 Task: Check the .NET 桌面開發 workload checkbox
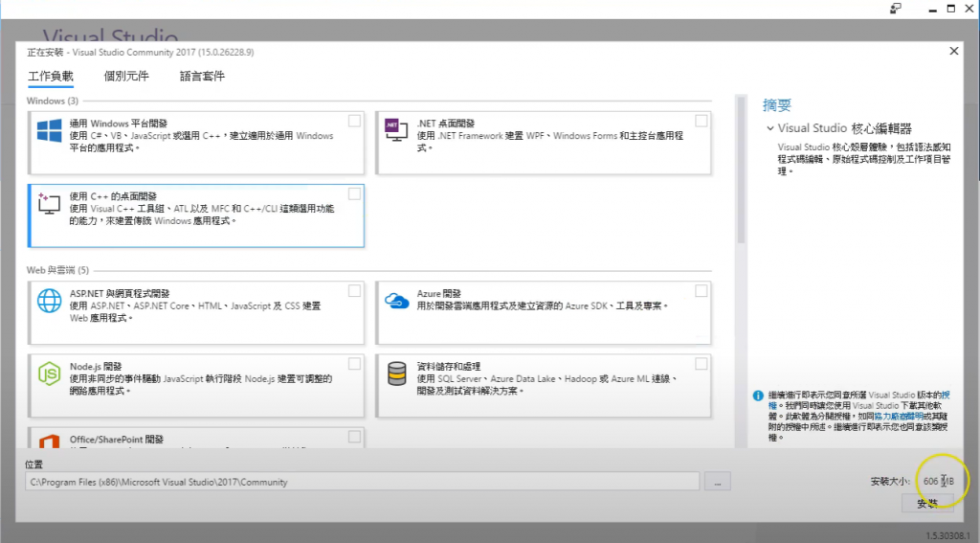[702, 121]
